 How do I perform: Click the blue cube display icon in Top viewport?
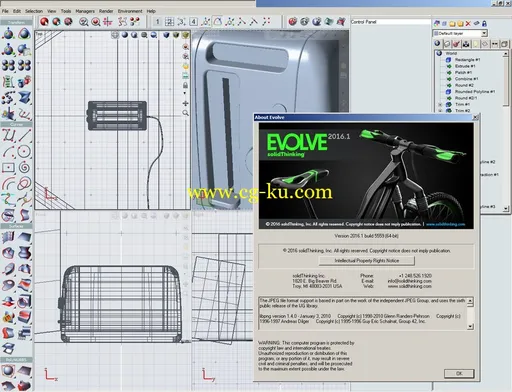point(166,35)
